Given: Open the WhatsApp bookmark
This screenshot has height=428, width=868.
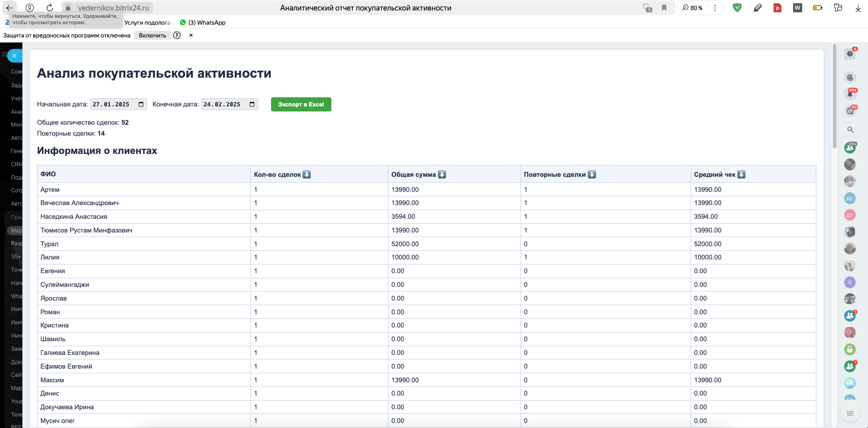Looking at the screenshot, I should [202, 22].
